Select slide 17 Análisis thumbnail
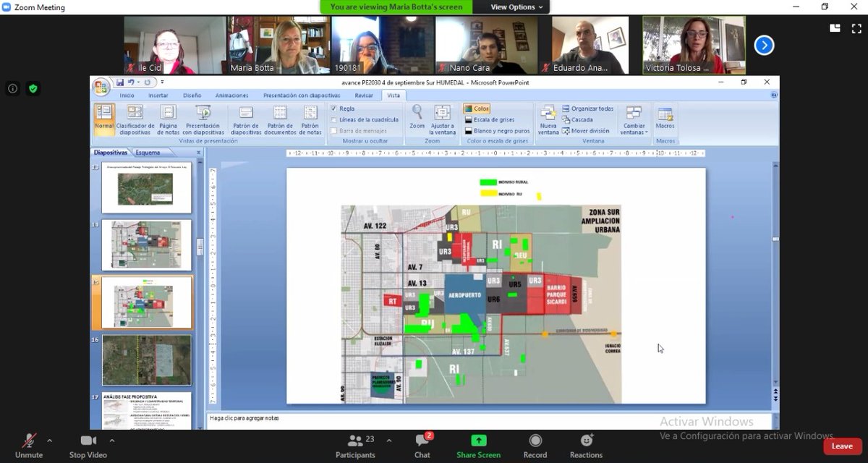This screenshot has width=868, height=463. pyautogui.click(x=147, y=411)
